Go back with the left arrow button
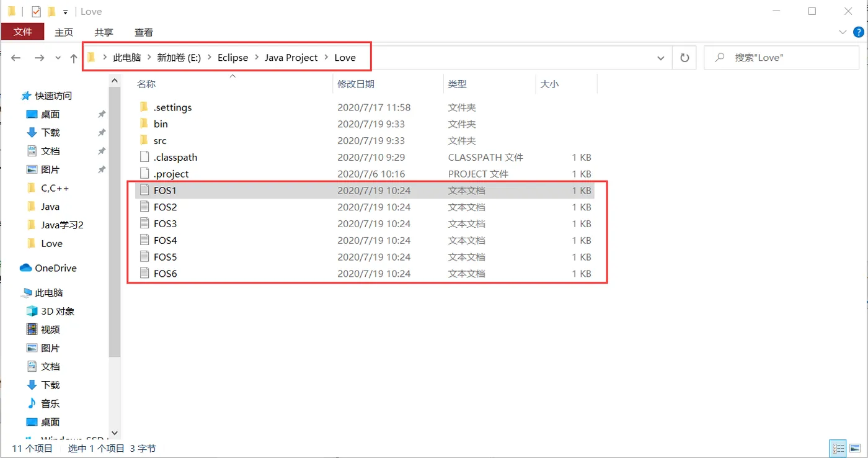This screenshot has width=868, height=458. pos(16,58)
